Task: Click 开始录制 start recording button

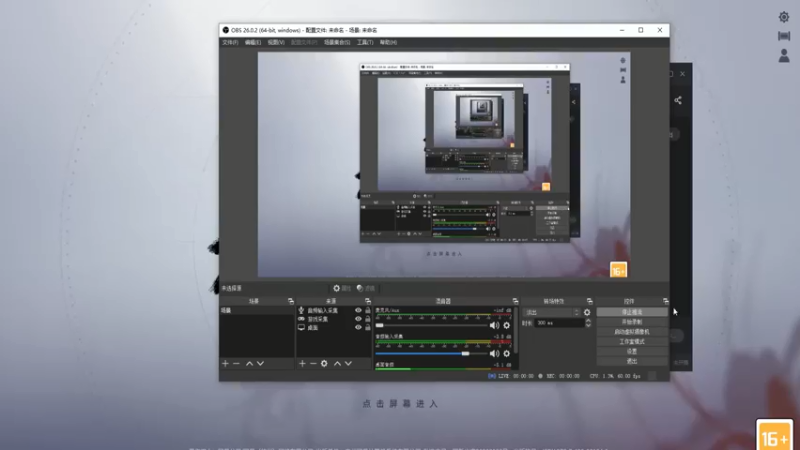Action: 632,322
